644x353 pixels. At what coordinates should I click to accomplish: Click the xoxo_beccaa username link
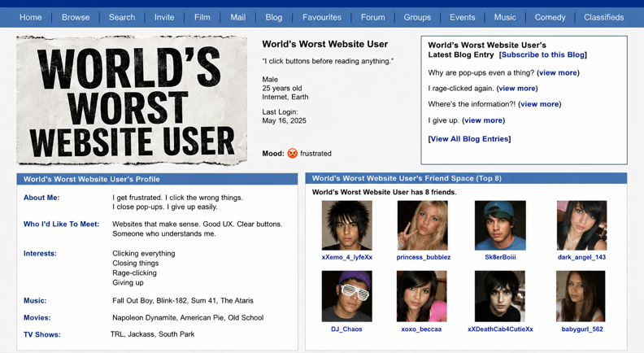coord(421,329)
